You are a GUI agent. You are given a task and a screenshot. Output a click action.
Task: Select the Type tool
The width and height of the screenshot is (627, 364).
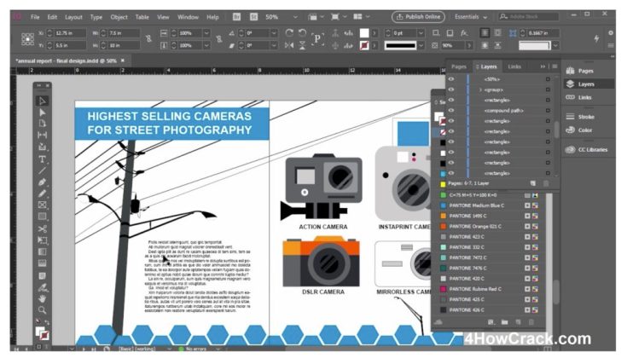42,159
